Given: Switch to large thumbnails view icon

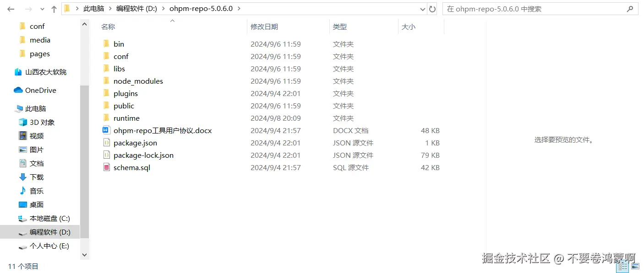Looking at the screenshot, I should [x=635, y=266].
